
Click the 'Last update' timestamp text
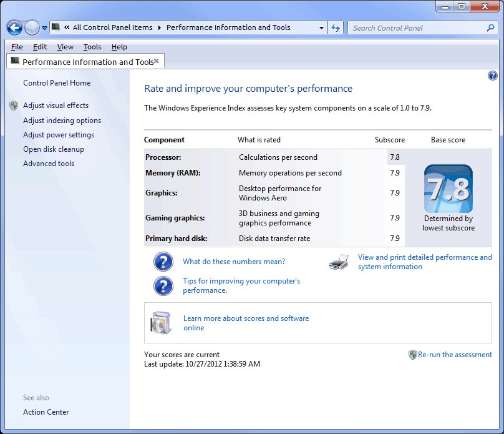point(202,364)
